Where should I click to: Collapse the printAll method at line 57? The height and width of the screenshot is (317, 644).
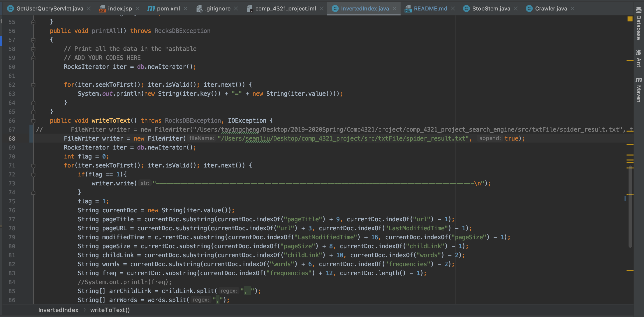pos(33,40)
